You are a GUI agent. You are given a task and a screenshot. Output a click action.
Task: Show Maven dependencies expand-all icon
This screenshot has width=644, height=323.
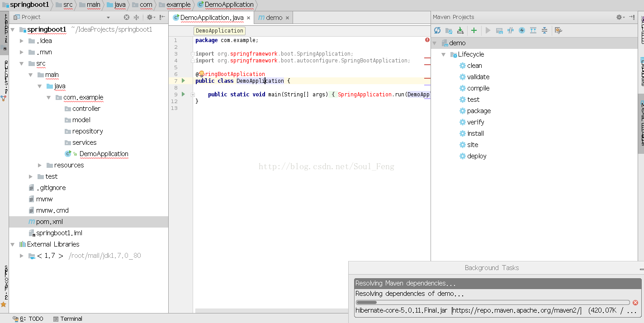click(533, 30)
